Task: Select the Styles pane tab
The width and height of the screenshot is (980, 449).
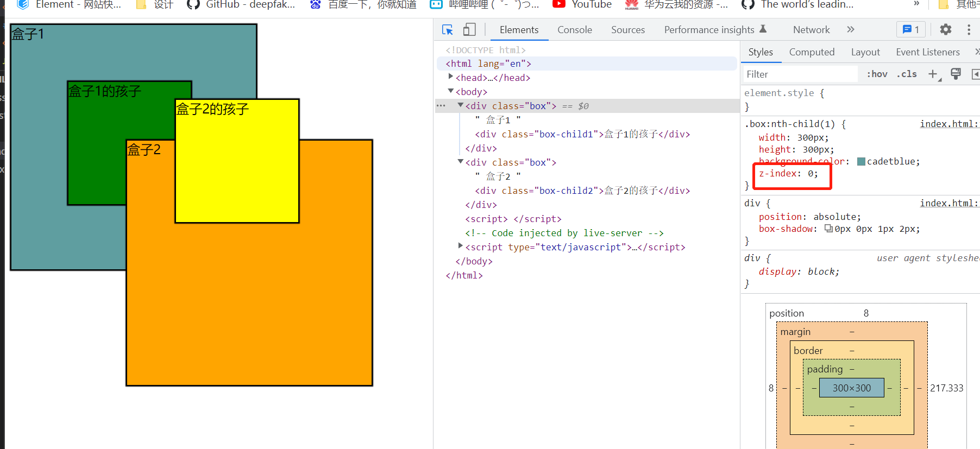Action: click(x=761, y=52)
